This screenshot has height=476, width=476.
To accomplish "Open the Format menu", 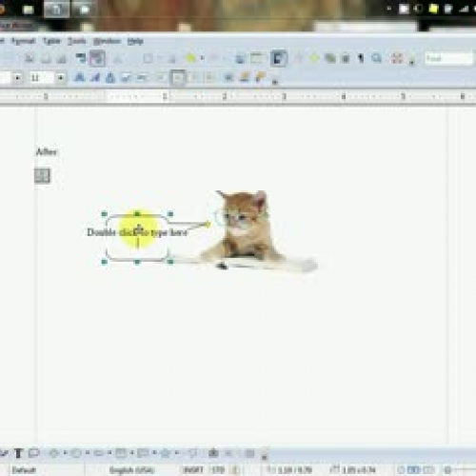I will [23, 41].
